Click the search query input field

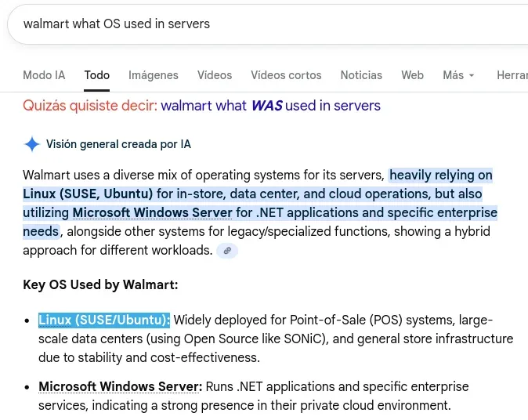point(268,24)
